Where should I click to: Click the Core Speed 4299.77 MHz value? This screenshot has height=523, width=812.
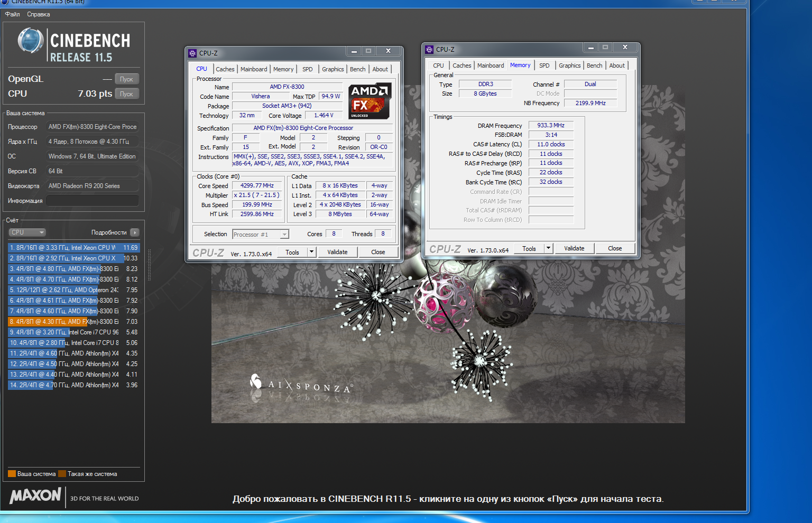tap(257, 186)
